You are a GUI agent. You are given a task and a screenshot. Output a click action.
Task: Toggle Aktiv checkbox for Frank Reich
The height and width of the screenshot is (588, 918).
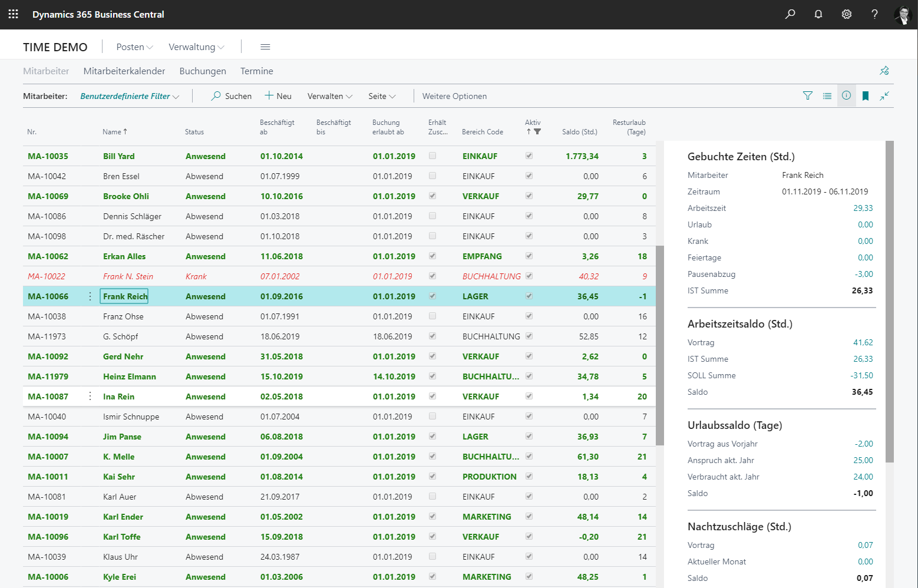pyautogui.click(x=529, y=296)
